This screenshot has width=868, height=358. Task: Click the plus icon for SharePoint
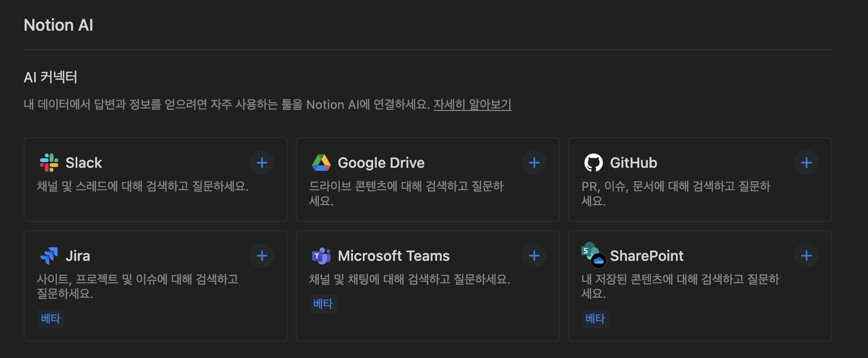coord(807,256)
